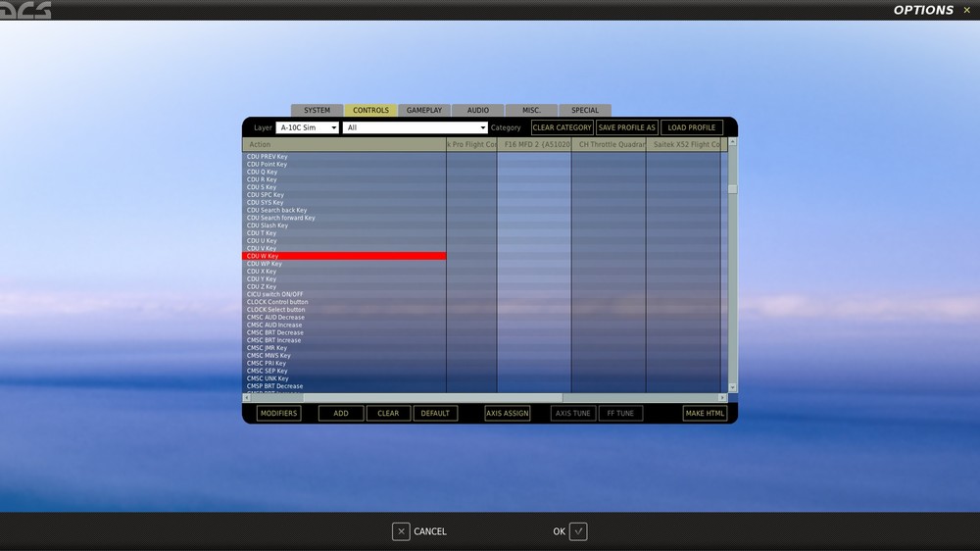Select the CMSC UNK Key row
Image resolution: width=980 pixels, height=551 pixels.
point(344,378)
